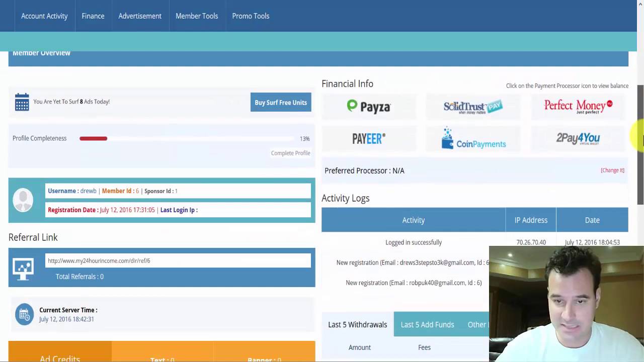Click the Profile Completeness progress bar
This screenshot has width=644, height=362.
pyautogui.click(x=187, y=138)
